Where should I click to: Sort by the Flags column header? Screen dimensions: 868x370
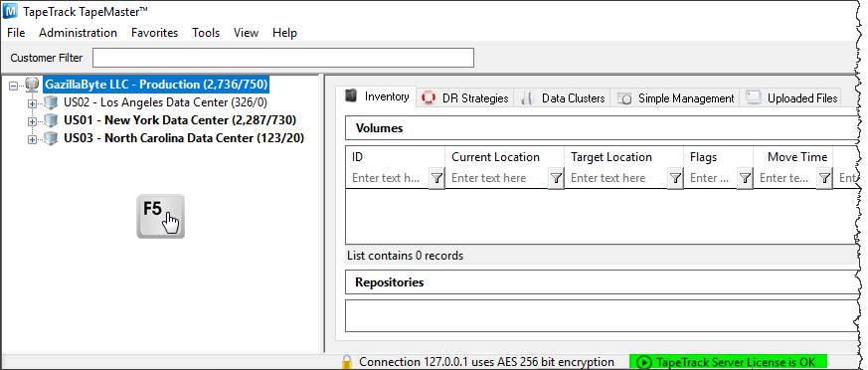point(718,157)
